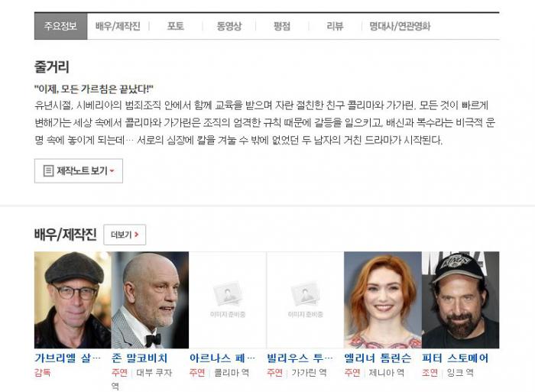Click the 더보기 button beside 배우/제작진

[125, 235]
